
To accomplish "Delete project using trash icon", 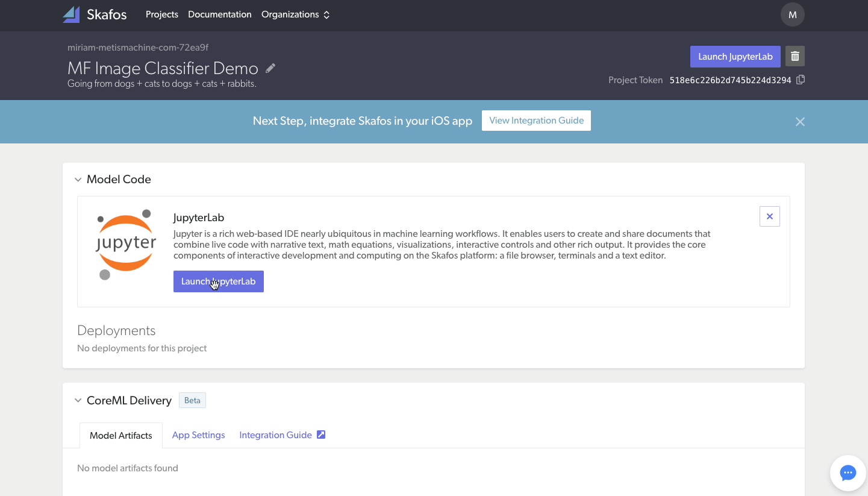I will click(795, 56).
